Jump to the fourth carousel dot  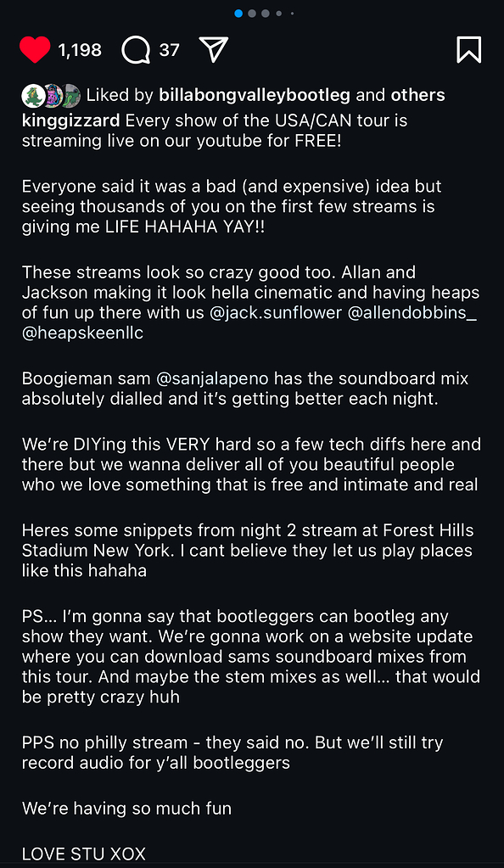coord(278,14)
